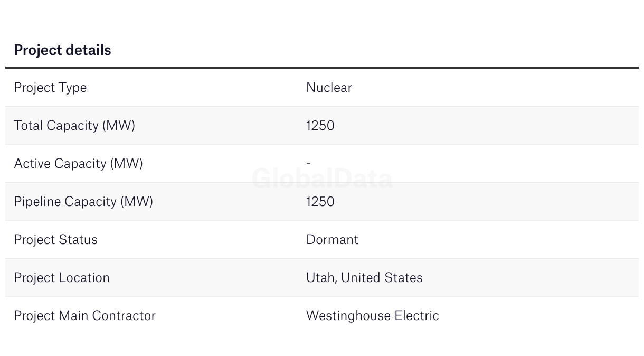
Task: Click the Nuclear project type value
Action: tap(329, 87)
